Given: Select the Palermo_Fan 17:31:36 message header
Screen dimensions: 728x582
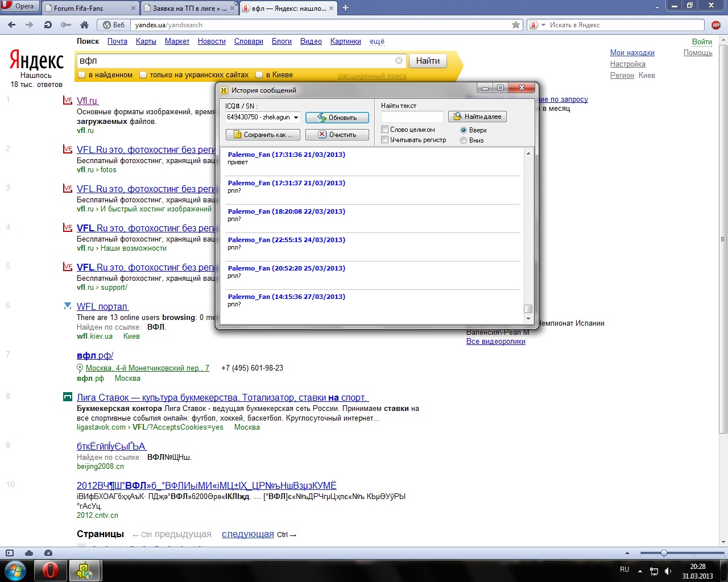Looking at the screenshot, I should pos(286,155).
